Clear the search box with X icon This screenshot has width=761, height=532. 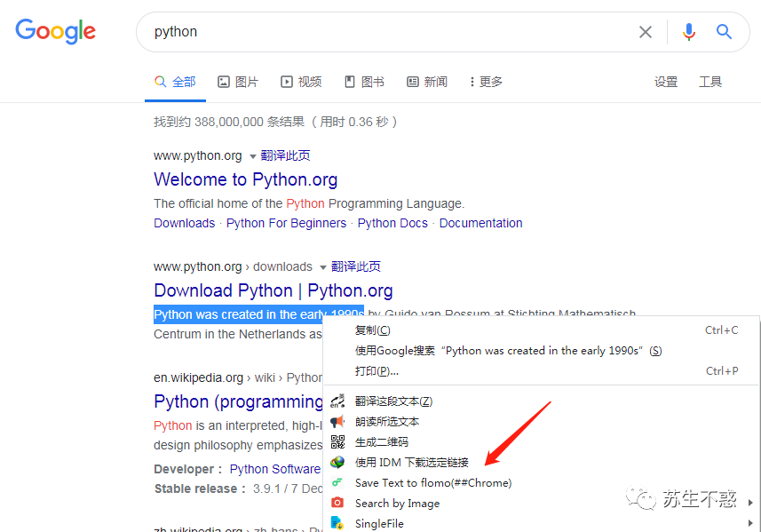point(645,32)
